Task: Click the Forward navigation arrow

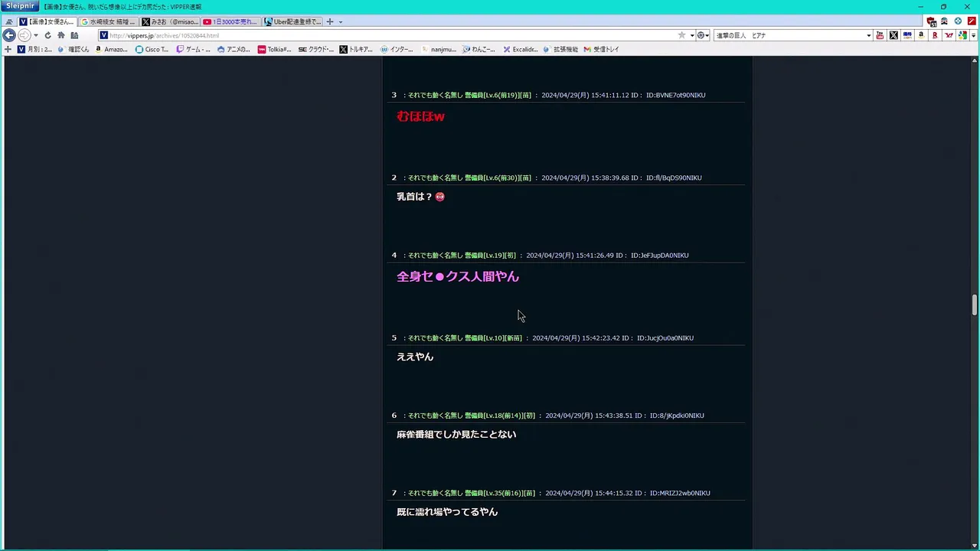Action: 24,35
